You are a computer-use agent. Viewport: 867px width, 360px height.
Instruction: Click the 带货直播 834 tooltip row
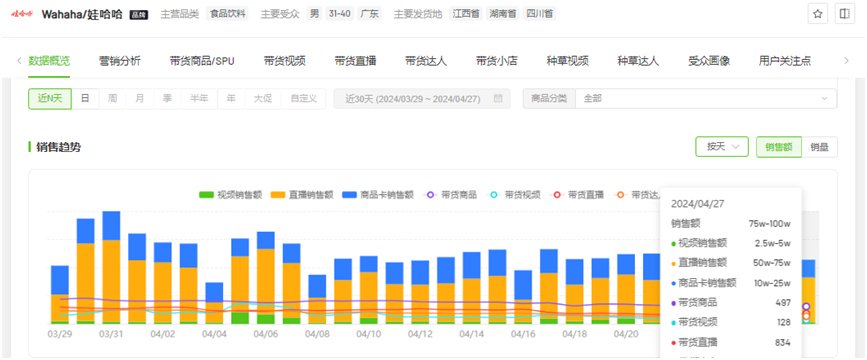coord(730,343)
